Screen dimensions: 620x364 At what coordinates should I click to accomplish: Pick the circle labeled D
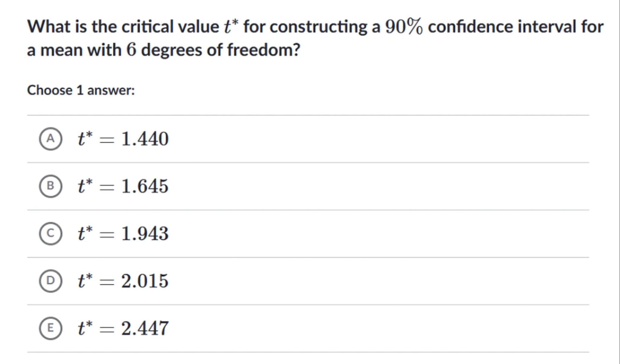(x=51, y=281)
